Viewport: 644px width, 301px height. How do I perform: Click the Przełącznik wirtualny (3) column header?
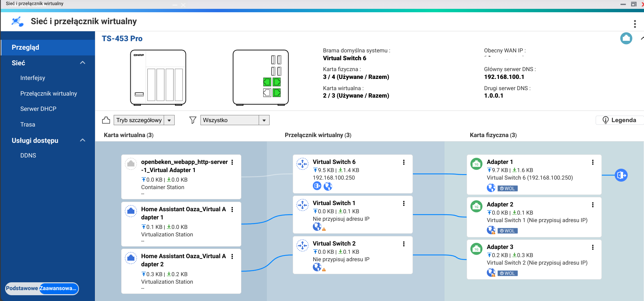point(318,135)
